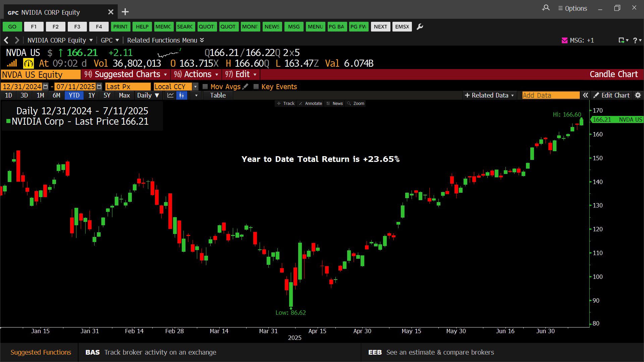Viewport: 644px width, 362px height.
Task: Select the 1Y range
Action: click(x=92, y=95)
